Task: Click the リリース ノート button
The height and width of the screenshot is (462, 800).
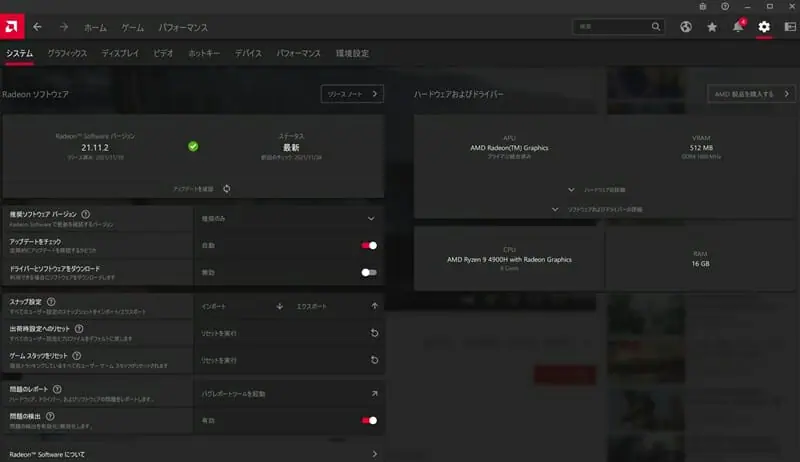Action: (x=352, y=94)
